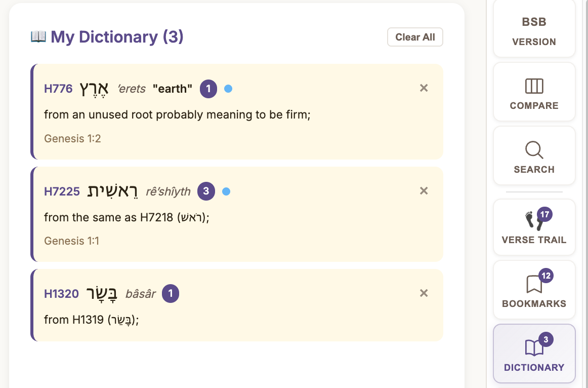Open the Bookmarks panel
This screenshot has width=588, height=388.
point(534,289)
